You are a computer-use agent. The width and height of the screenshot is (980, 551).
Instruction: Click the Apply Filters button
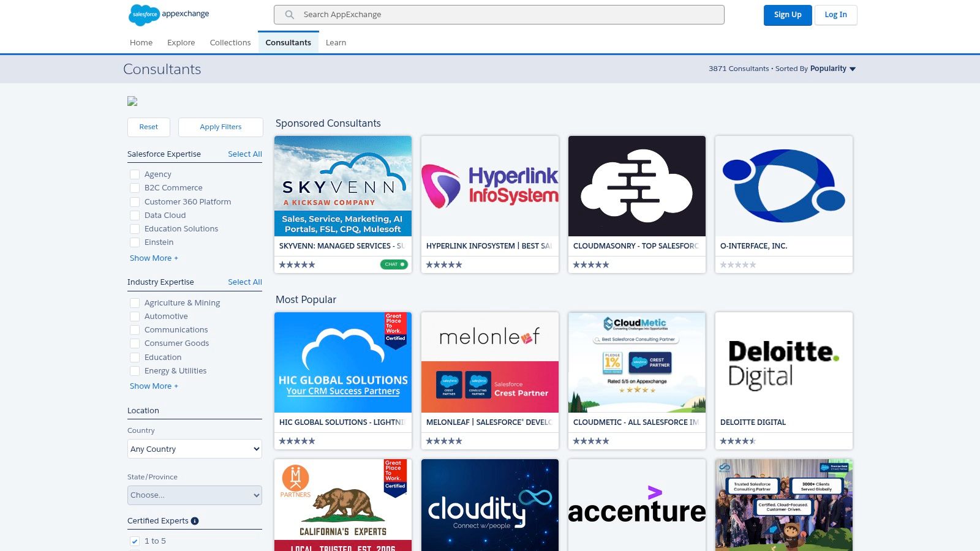click(x=221, y=127)
